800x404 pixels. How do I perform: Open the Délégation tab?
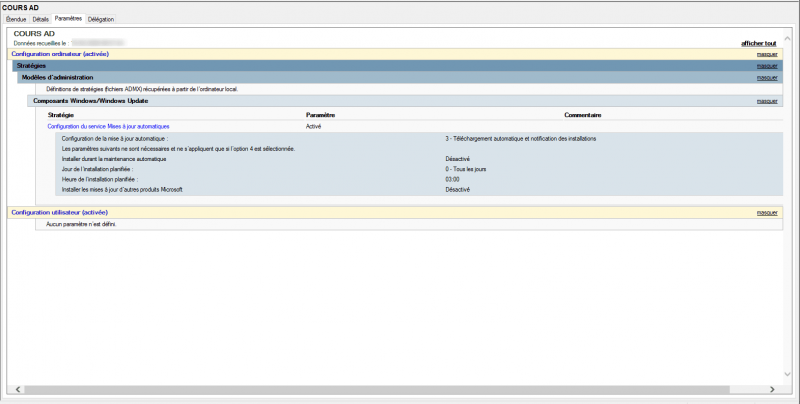click(101, 19)
